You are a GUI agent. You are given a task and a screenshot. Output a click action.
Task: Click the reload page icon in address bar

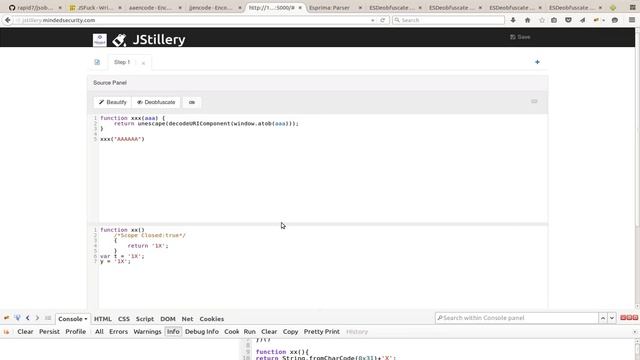(382, 20)
